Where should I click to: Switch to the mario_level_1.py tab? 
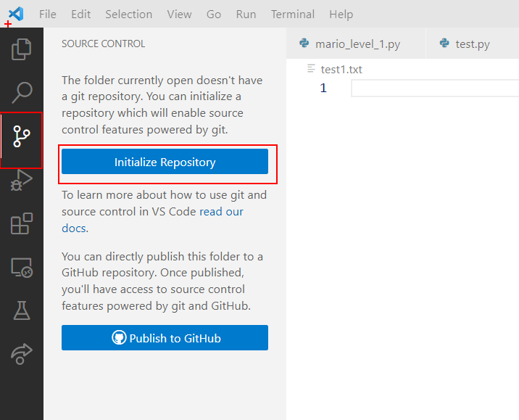click(x=356, y=44)
